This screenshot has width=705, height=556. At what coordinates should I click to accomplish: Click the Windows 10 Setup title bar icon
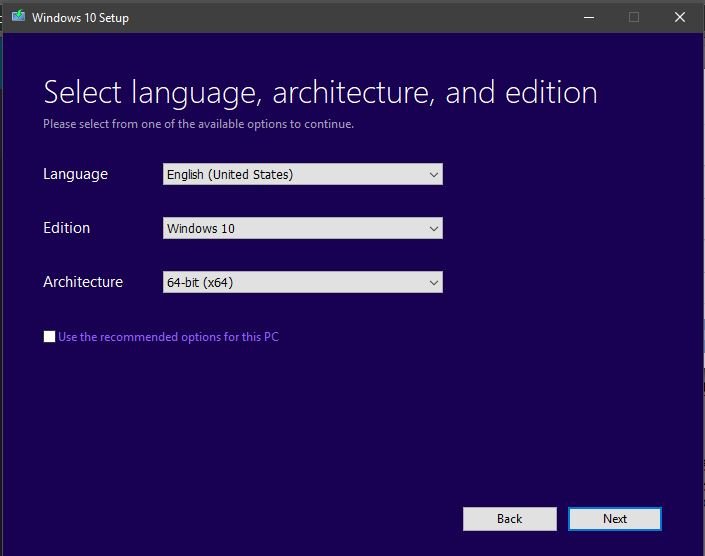pyautogui.click(x=18, y=17)
